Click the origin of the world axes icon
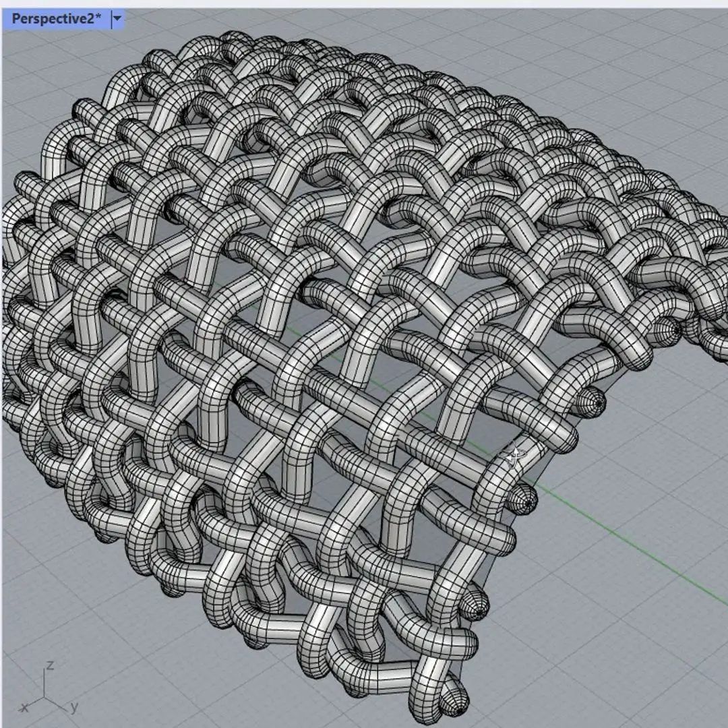This screenshot has width=728, height=728. 45,696
